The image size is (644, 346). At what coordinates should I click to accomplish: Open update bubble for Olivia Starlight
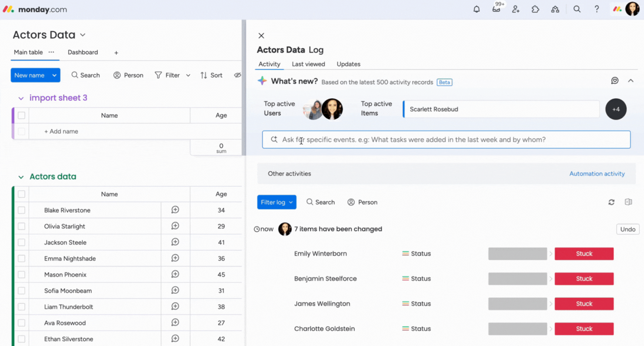[175, 226]
